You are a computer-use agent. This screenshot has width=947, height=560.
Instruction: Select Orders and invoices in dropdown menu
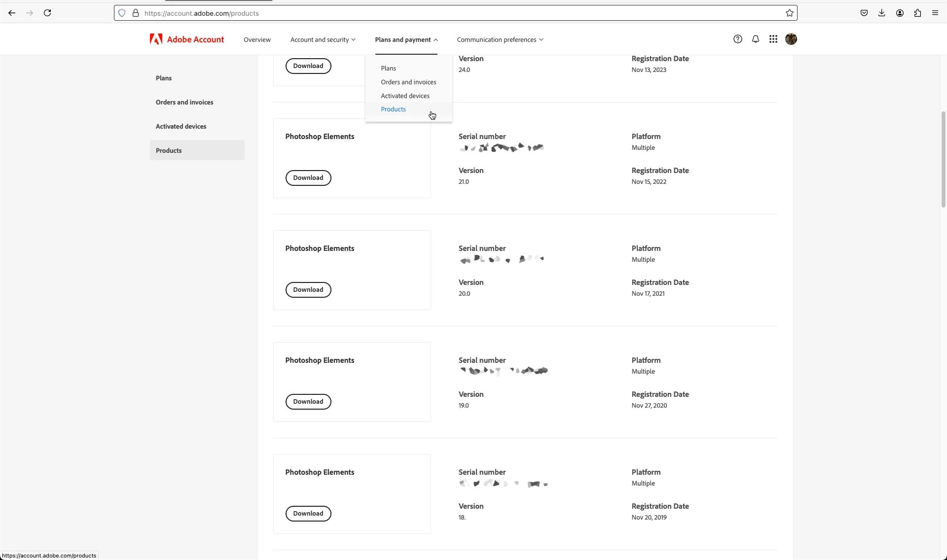(x=408, y=82)
